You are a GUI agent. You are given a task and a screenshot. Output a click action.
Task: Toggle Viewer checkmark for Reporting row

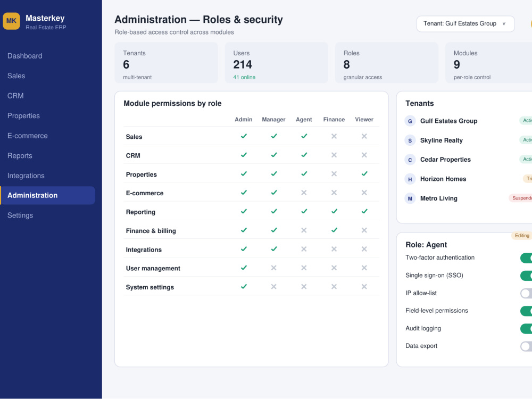pyautogui.click(x=364, y=211)
